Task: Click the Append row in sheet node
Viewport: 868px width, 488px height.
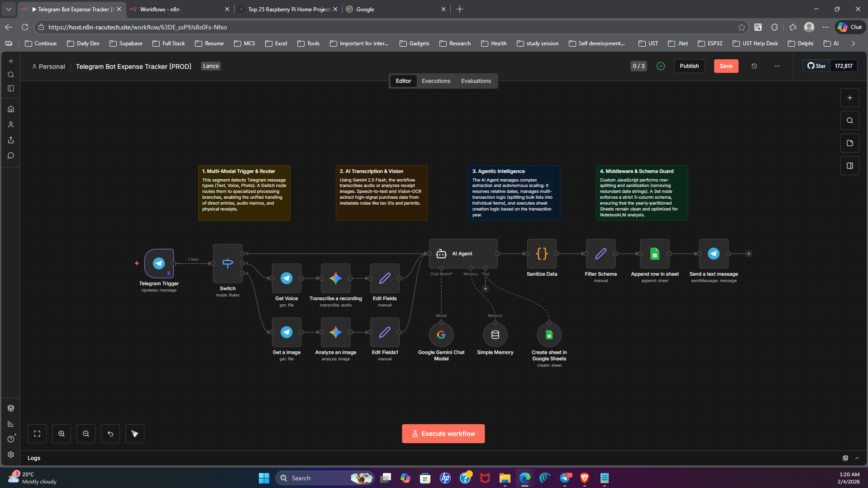Action: (654, 254)
